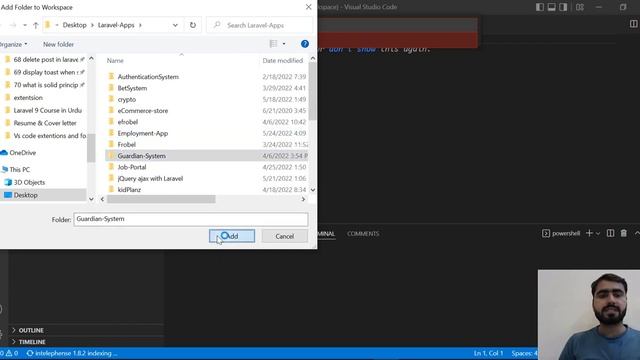Viewport: 640px width, 360px height.
Task: Select This PC in the navigation pane
Action: [x=20, y=169]
